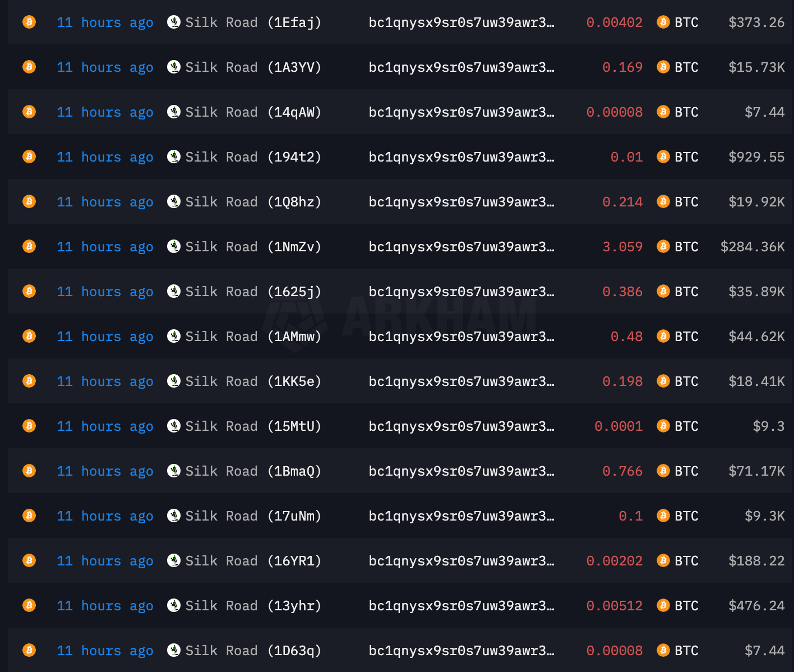Open the "11 hours ago" timestamp for 194t2
This screenshot has height=672, width=794.
coord(105,157)
